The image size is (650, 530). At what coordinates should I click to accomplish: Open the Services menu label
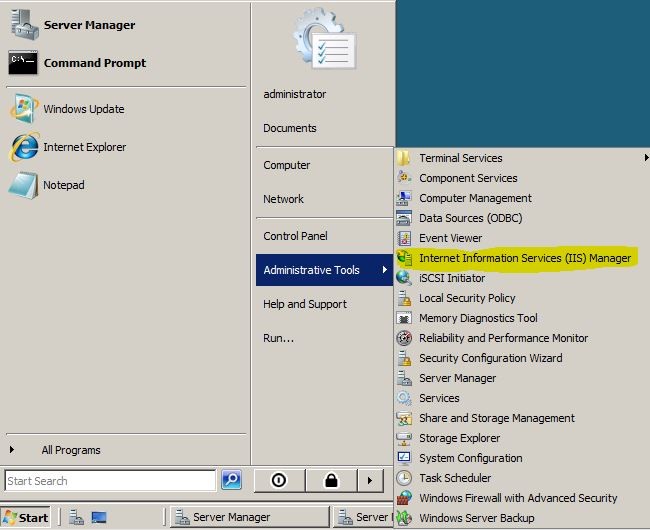click(x=439, y=398)
